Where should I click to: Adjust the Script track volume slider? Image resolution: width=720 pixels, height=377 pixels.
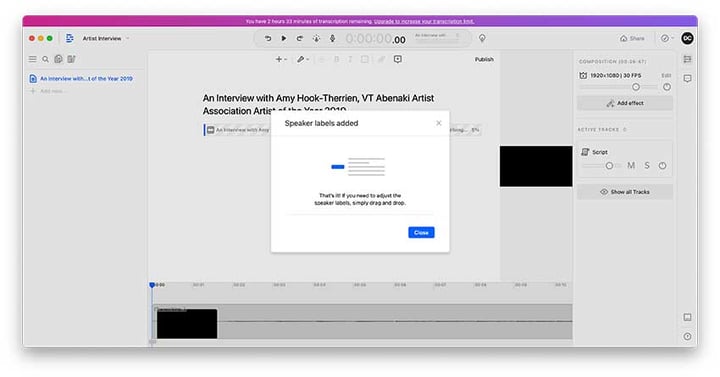click(x=609, y=166)
